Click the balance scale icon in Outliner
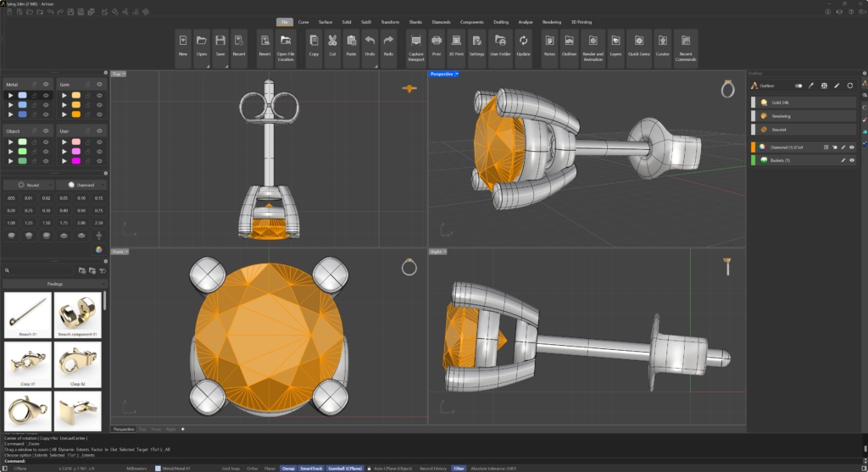Viewport: 868px width, 472px height. coord(824,86)
